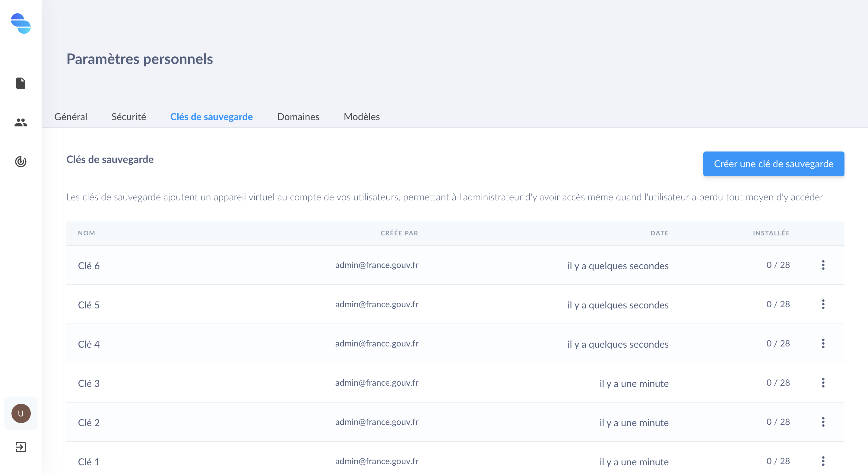This screenshot has height=475, width=868.
Task: Open the three-dot menu for Clé 1
Action: pos(823,461)
